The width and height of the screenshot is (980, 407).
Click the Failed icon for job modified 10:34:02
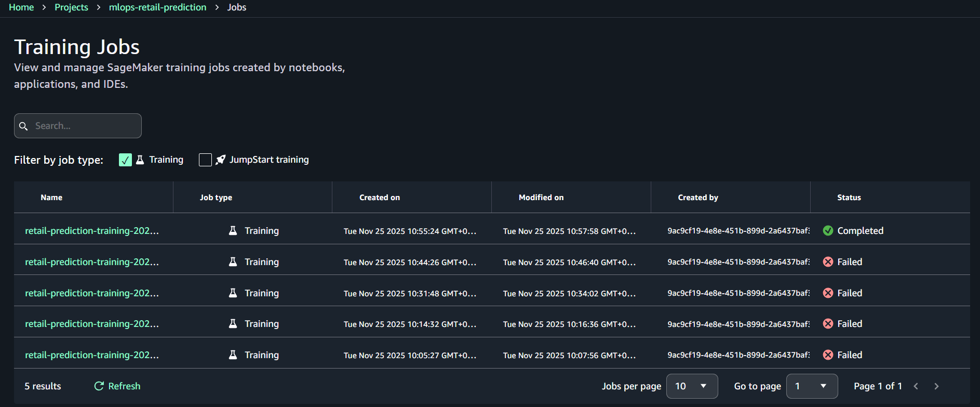(x=828, y=293)
